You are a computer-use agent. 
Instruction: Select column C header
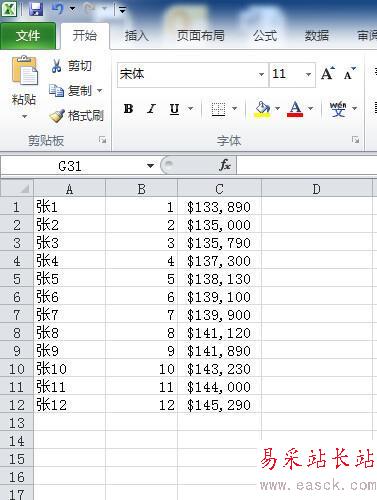point(219,189)
